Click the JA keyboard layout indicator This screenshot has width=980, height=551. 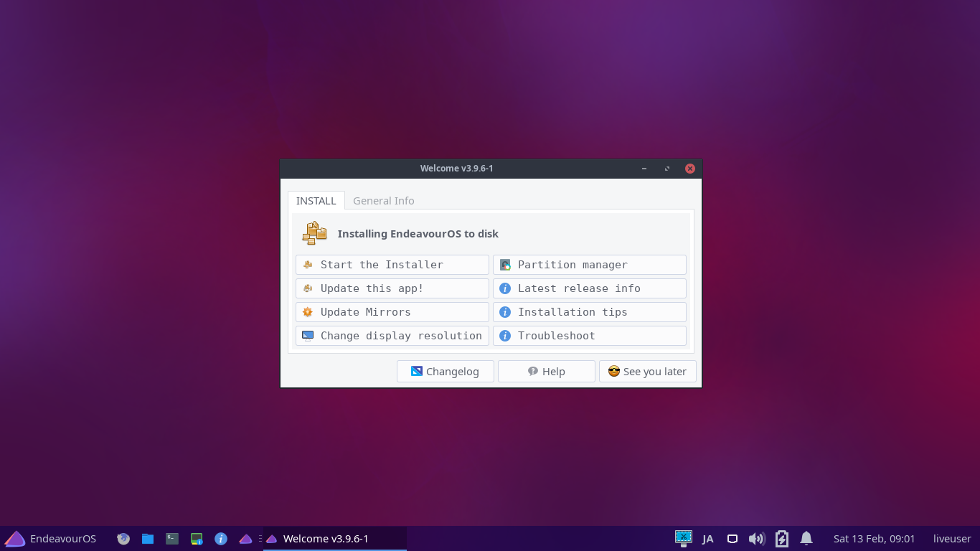tap(708, 539)
